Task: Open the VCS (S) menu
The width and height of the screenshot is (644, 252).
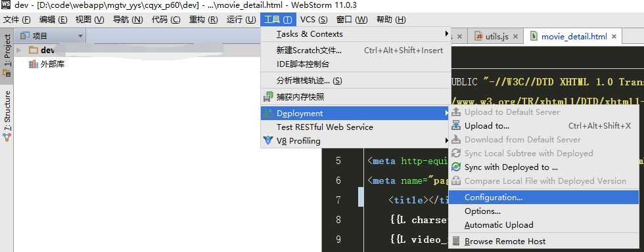Action: tap(314, 20)
